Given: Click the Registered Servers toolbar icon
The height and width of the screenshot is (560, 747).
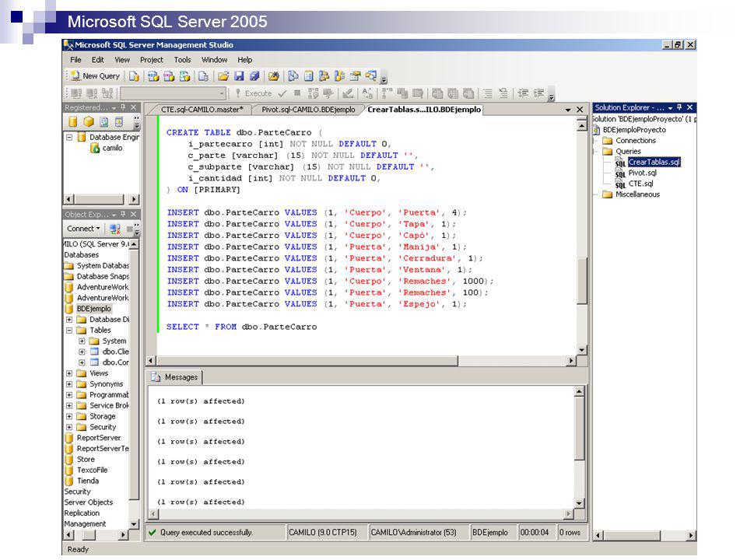Looking at the screenshot, I should point(293,76).
